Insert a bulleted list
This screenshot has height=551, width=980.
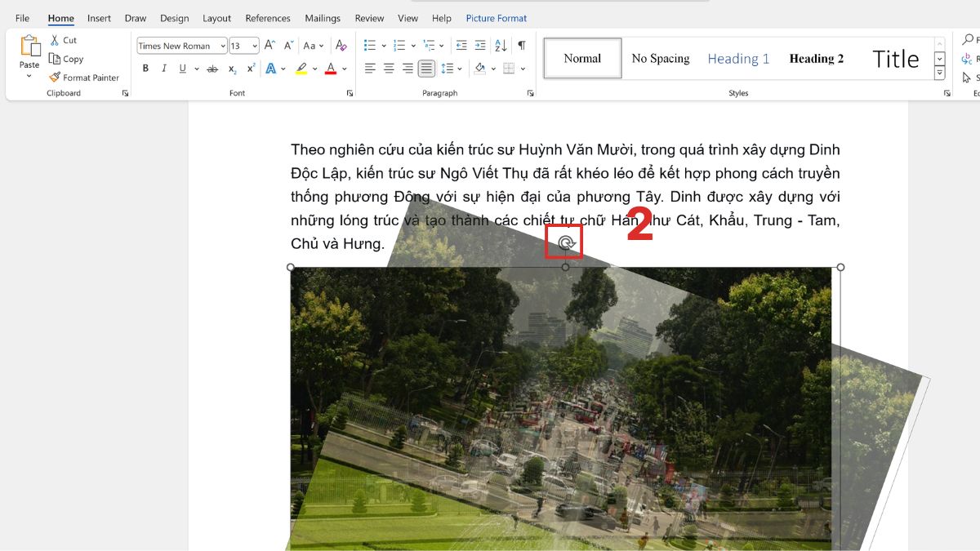pyautogui.click(x=370, y=46)
